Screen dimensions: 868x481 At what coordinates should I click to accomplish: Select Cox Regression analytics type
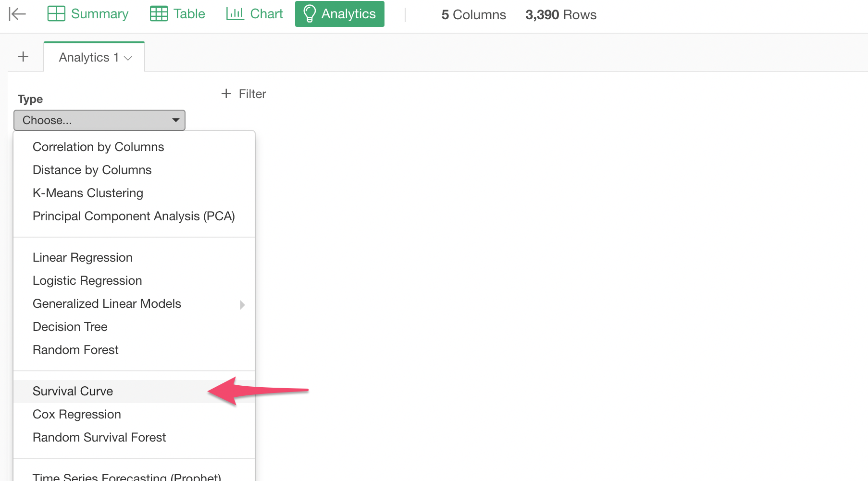[76, 414]
